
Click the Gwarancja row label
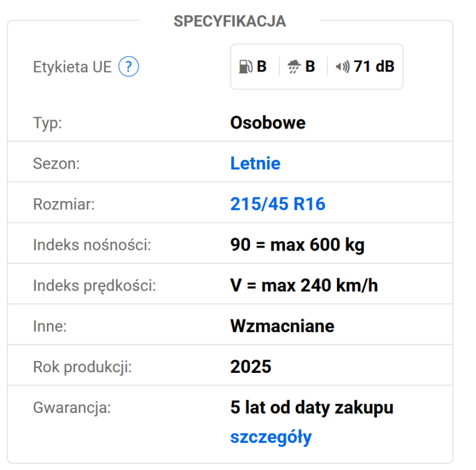click(x=71, y=408)
